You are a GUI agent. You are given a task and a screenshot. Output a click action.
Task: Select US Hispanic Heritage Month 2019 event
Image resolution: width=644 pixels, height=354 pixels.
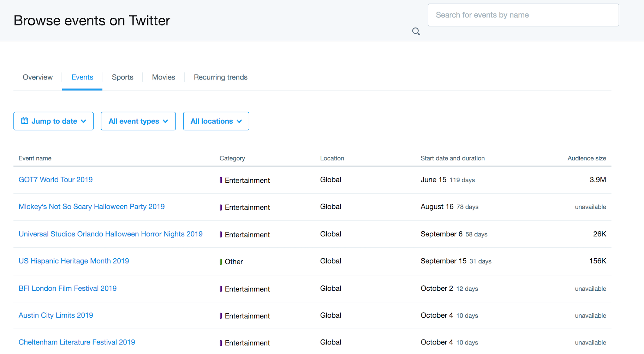click(x=73, y=261)
